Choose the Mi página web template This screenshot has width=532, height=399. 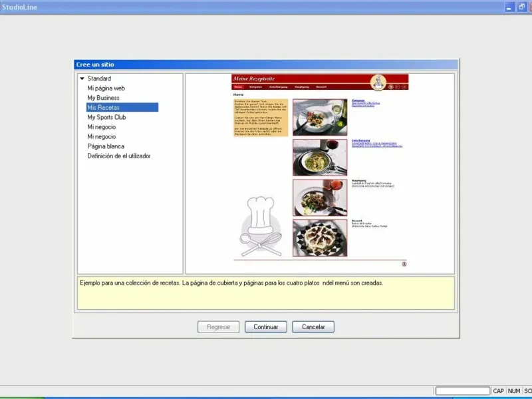106,88
